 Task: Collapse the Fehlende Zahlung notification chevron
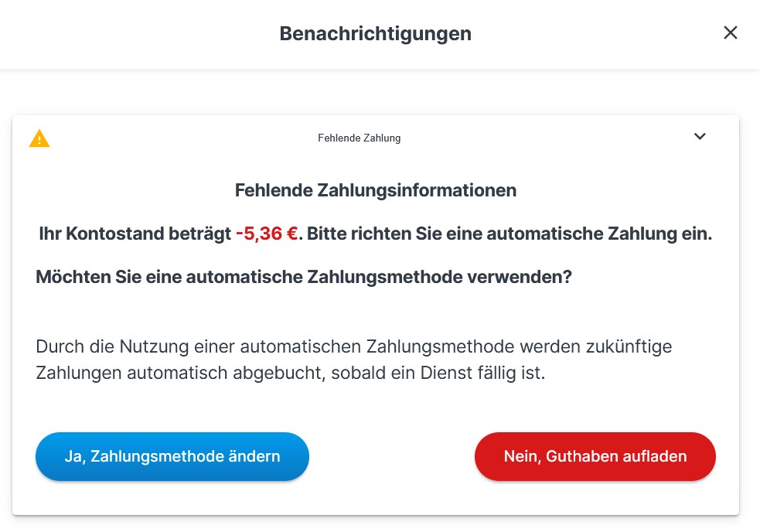coord(700,137)
